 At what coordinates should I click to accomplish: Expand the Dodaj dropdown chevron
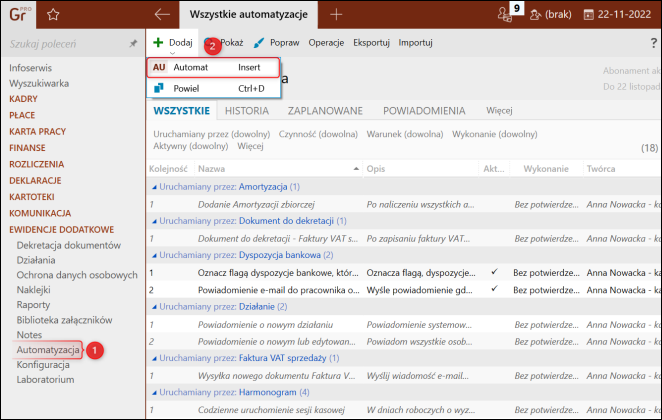(172, 53)
